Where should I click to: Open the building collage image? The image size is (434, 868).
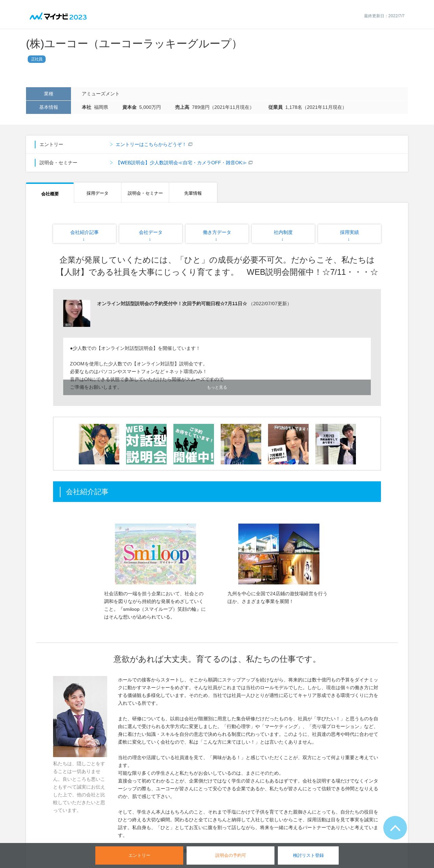pyautogui.click(x=279, y=554)
